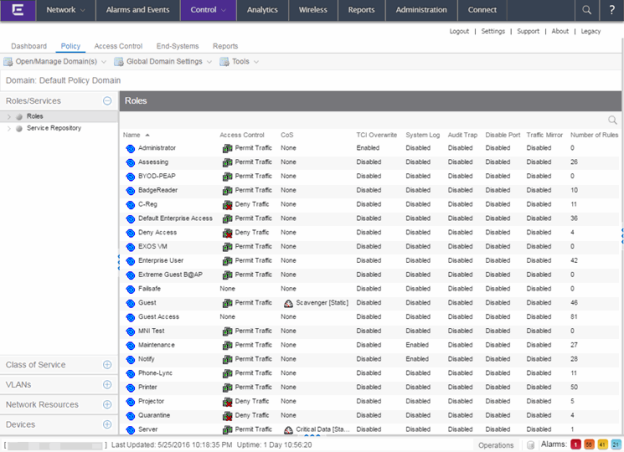Click the Logout link
Viewport: 624px width, 452px height.
tap(459, 31)
